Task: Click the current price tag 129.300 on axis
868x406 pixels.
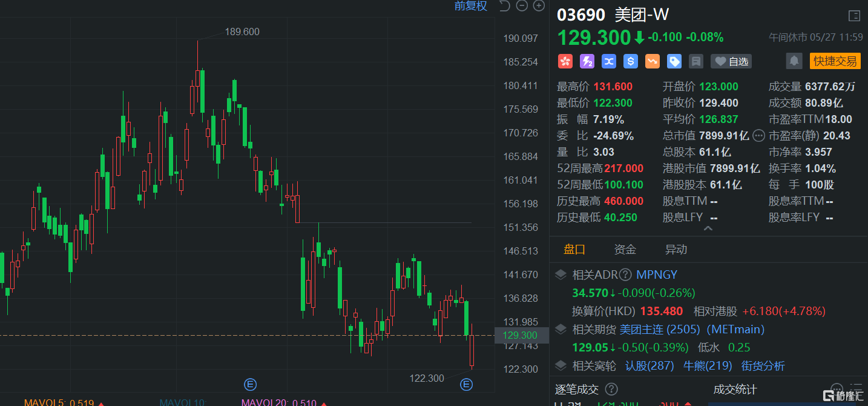Action: (521, 335)
